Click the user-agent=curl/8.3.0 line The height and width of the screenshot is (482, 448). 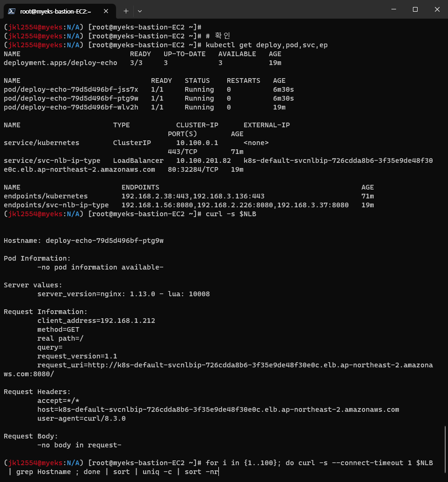click(81, 418)
